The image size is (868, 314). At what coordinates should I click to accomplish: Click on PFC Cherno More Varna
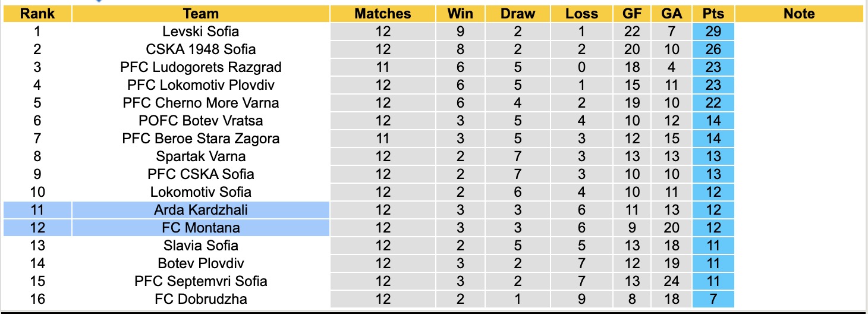point(201,103)
